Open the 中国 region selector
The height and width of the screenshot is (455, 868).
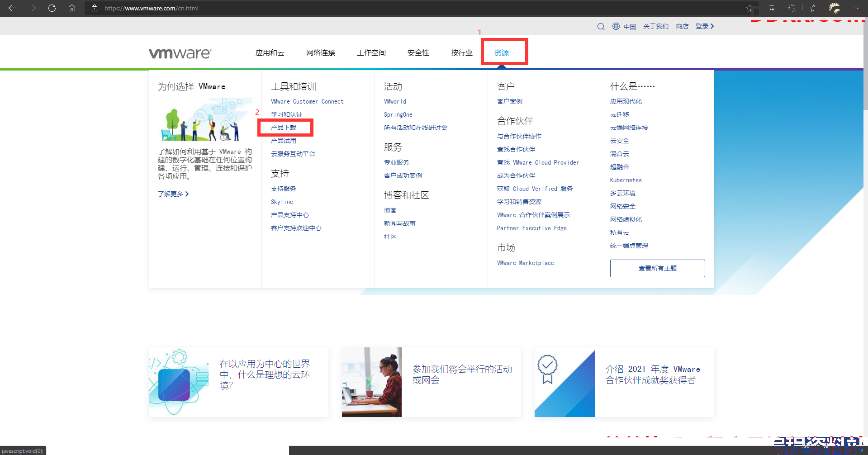click(x=630, y=27)
